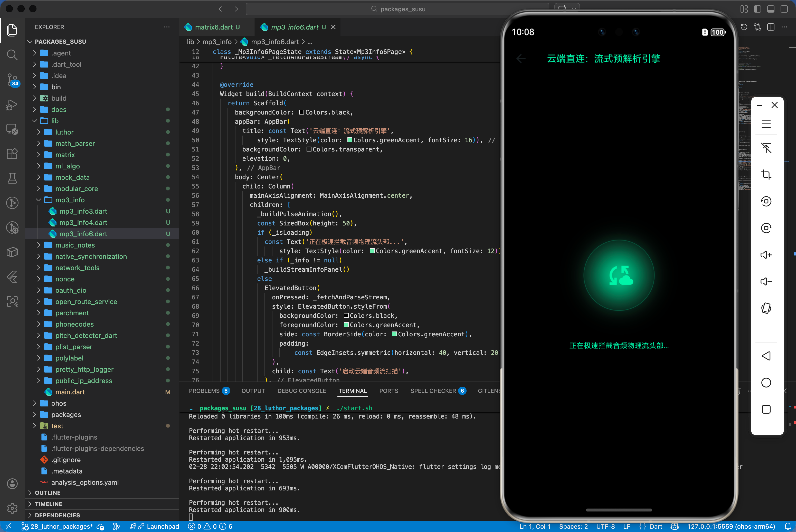Image resolution: width=796 pixels, height=532 pixels.
Task: Click the 28_luthor_packages branch in status bar
Action: pyautogui.click(x=61, y=526)
